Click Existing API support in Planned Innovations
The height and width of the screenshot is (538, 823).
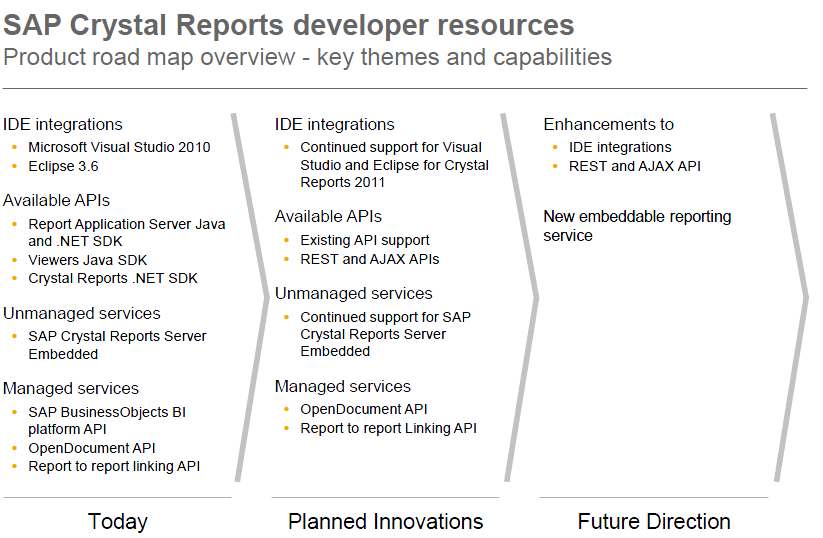[x=364, y=240]
